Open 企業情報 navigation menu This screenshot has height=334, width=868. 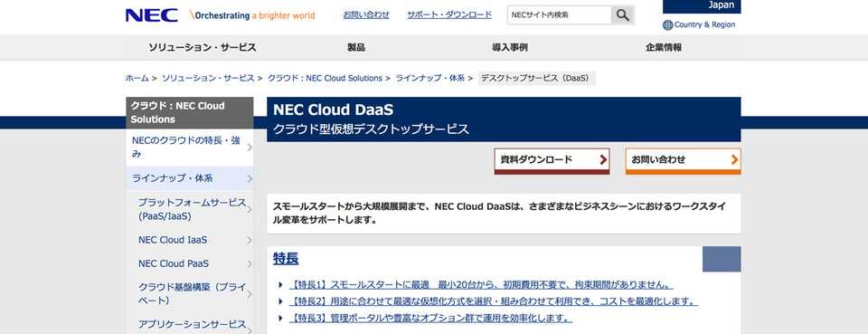click(x=664, y=48)
